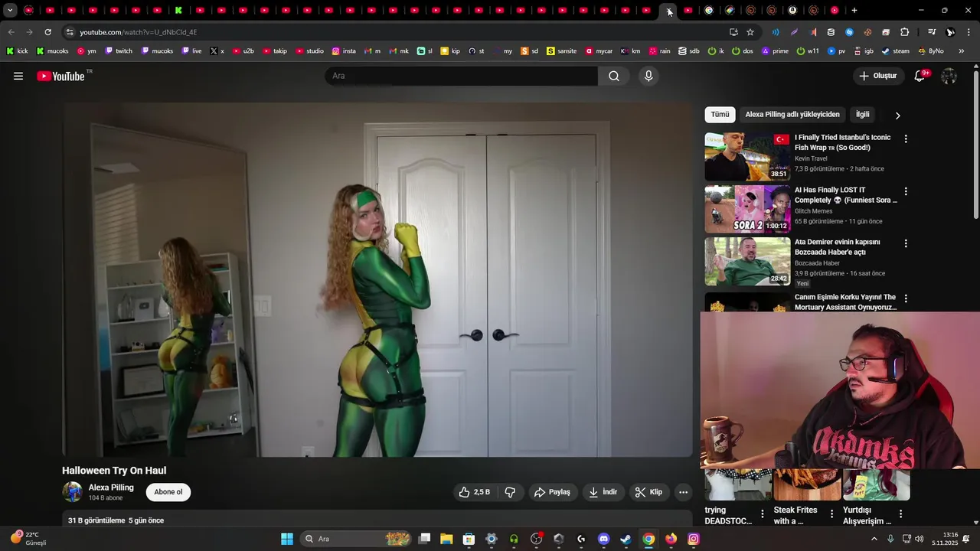Play Istanbul's Iconic Fish Wrap thumbnail
The height and width of the screenshot is (551, 980).
(x=747, y=157)
